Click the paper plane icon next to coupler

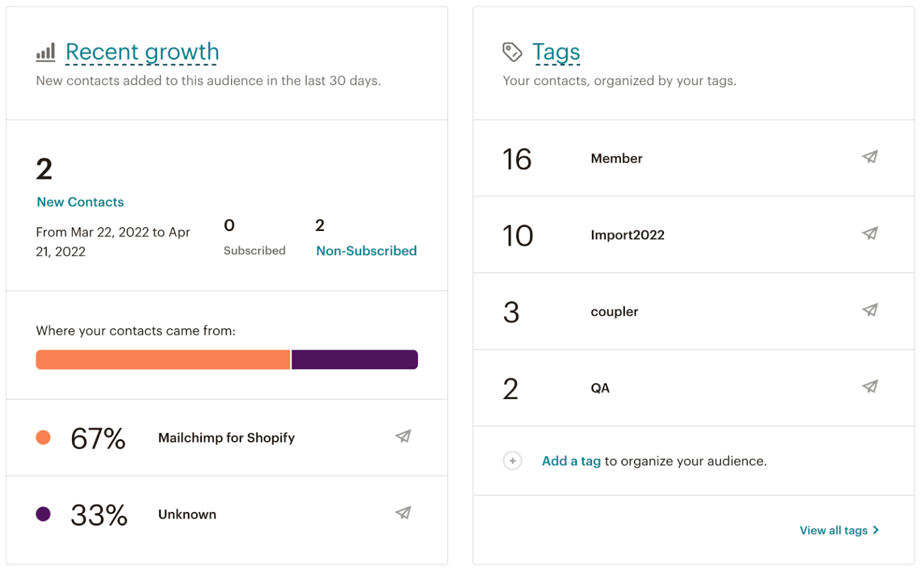(x=869, y=310)
